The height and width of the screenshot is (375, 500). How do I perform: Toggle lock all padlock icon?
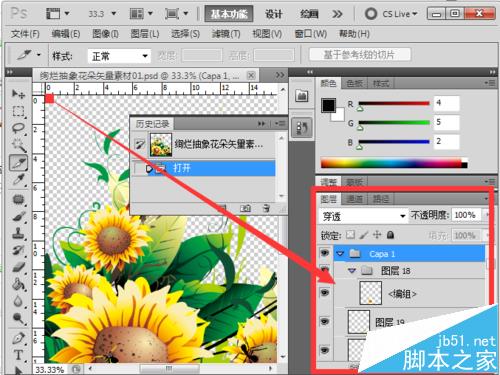click(x=390, y=235)
